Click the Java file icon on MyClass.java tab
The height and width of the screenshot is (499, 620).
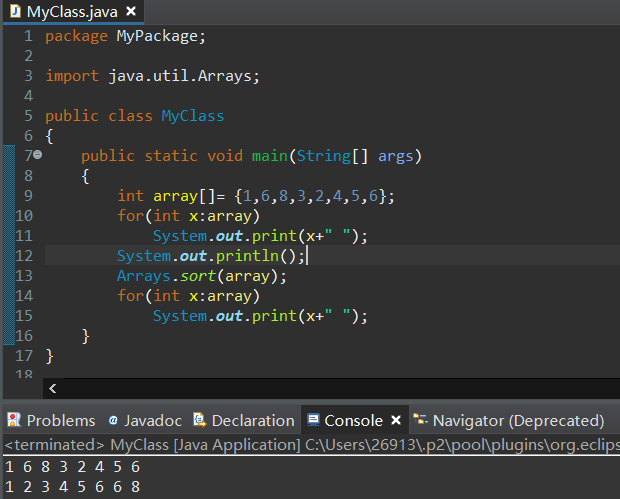(x=15, y=11)
